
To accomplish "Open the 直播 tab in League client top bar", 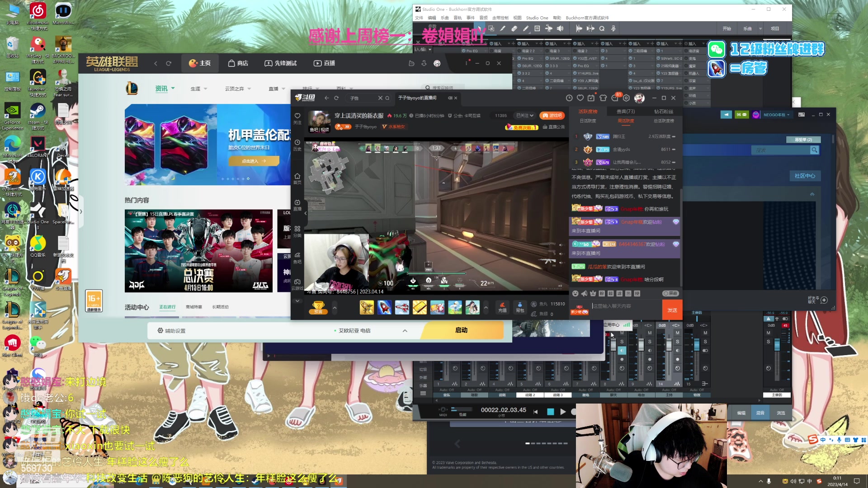I will pos(325,63).
